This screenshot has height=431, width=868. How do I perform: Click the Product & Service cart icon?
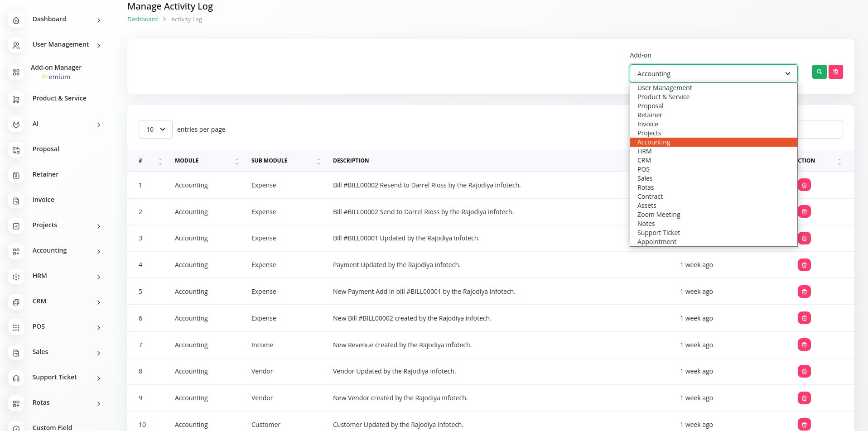16,100
